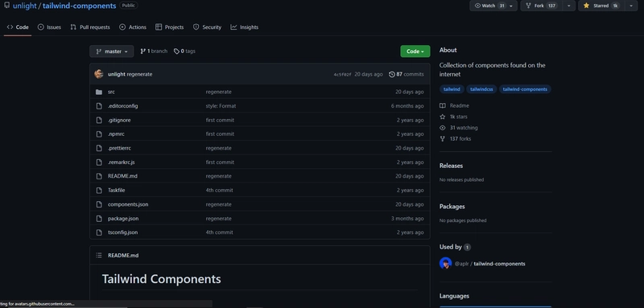644x308 pixels.
Task: Open the tailwind-components repository title link
Action: pos(79,6)
